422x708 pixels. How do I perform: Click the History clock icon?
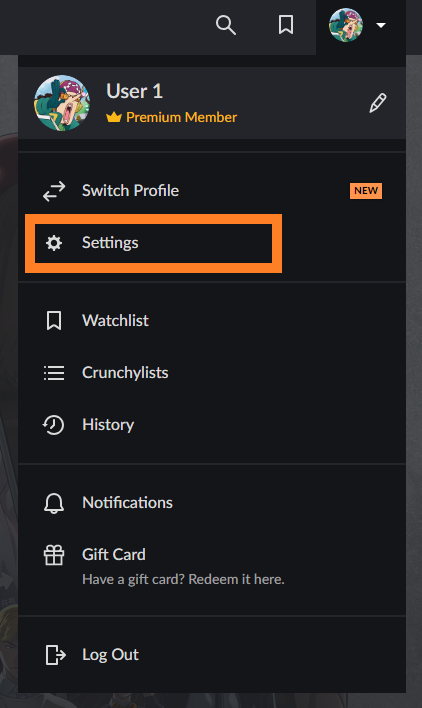(x=54, y=425)
